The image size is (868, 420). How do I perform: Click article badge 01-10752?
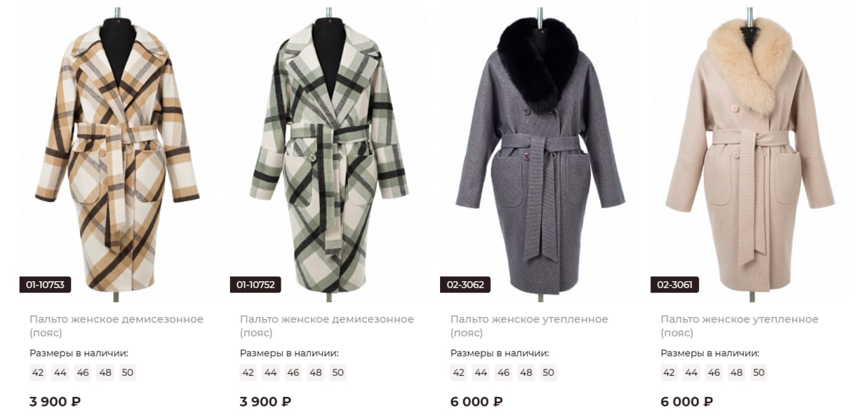pos(256,285)
